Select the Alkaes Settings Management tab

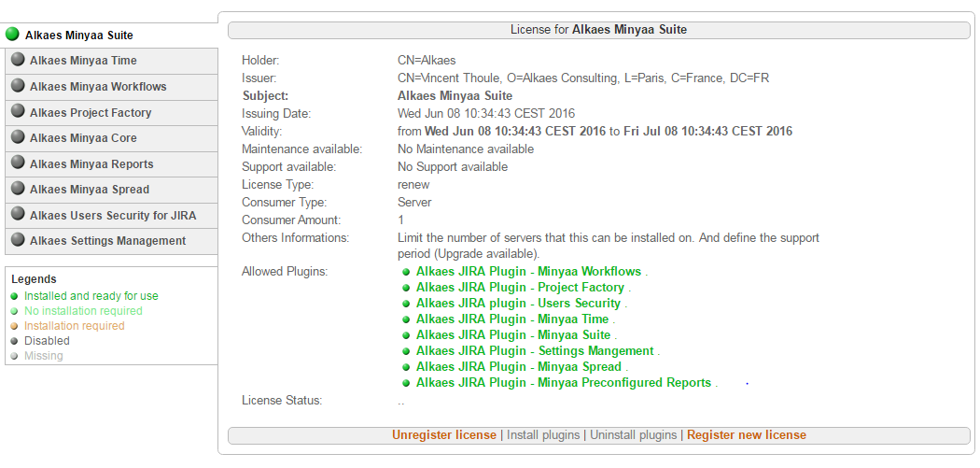108,240
